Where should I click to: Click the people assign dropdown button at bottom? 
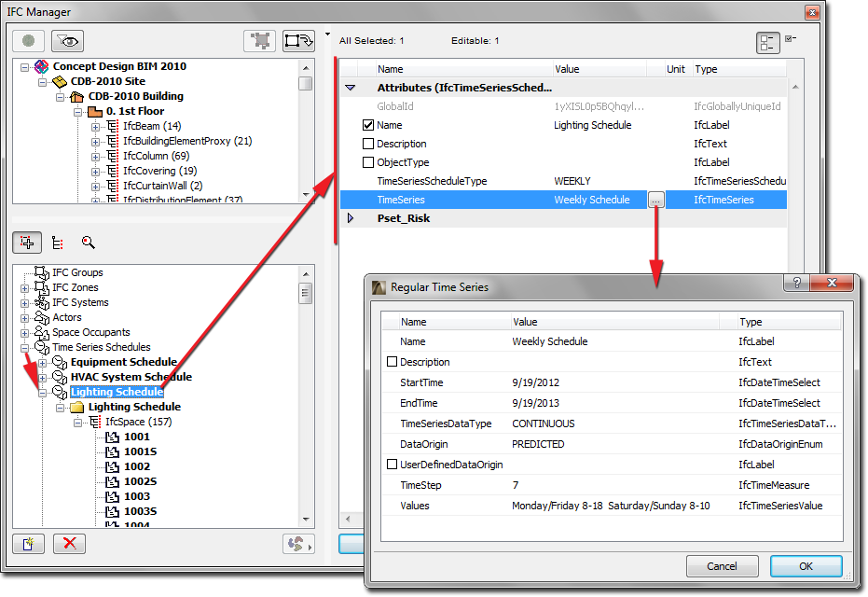298,544
